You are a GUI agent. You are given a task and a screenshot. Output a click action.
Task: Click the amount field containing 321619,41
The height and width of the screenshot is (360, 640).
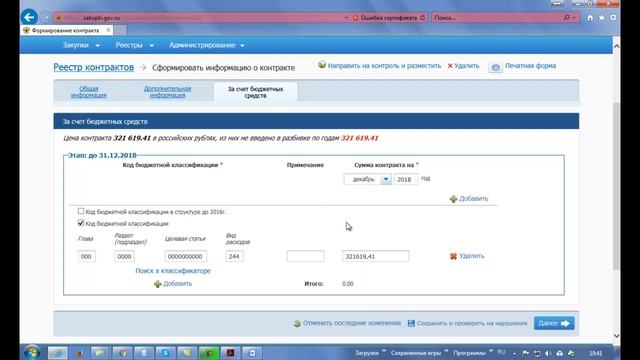376,256
